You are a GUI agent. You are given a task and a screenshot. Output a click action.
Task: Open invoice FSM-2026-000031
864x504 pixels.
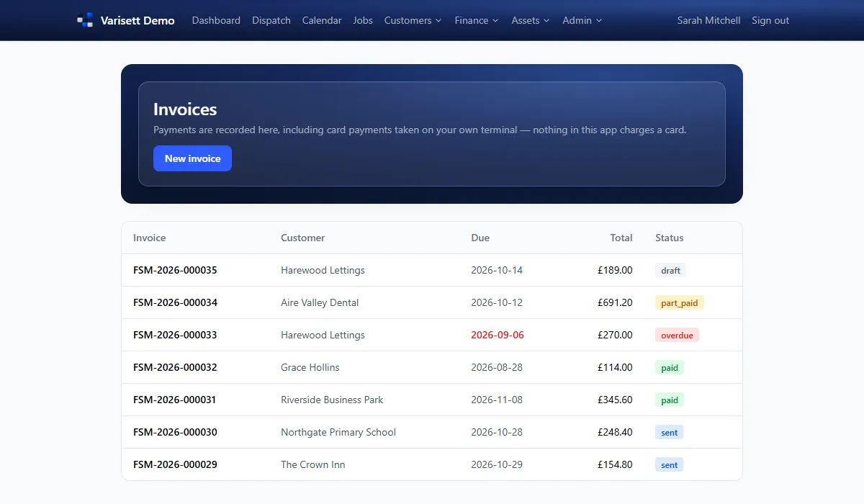pos(175,400)
